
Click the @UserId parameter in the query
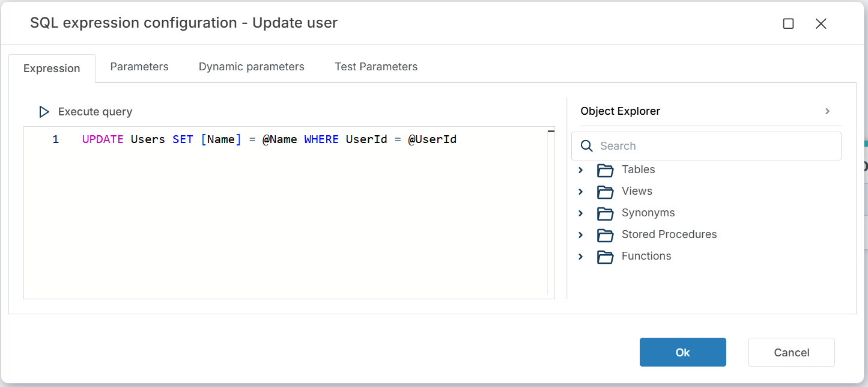point(432,139)
